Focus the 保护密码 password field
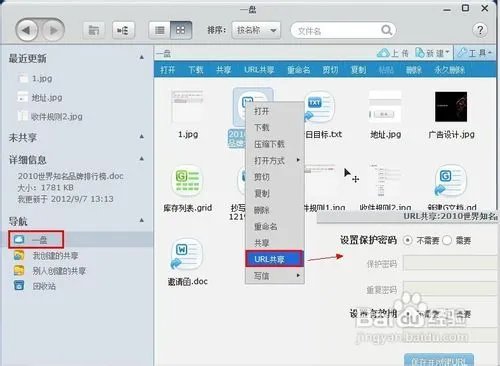The height and width of the screenshot is (366, 500). point(451,263)
